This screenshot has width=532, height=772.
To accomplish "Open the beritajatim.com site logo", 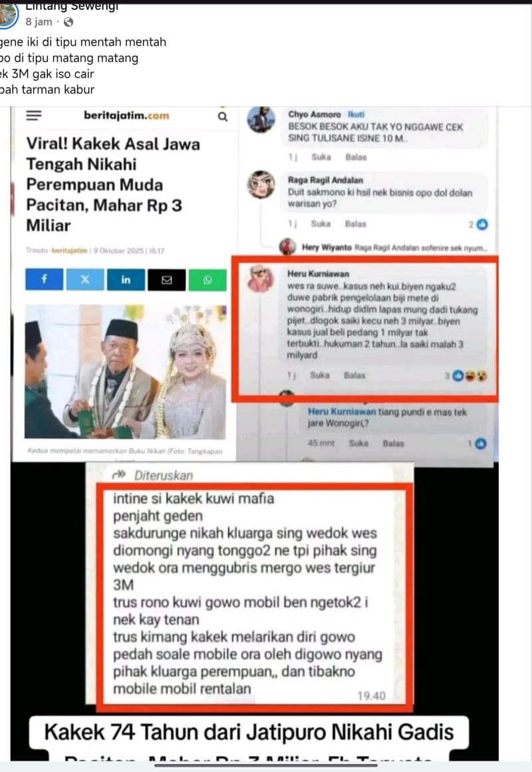I will pos(126,116).
